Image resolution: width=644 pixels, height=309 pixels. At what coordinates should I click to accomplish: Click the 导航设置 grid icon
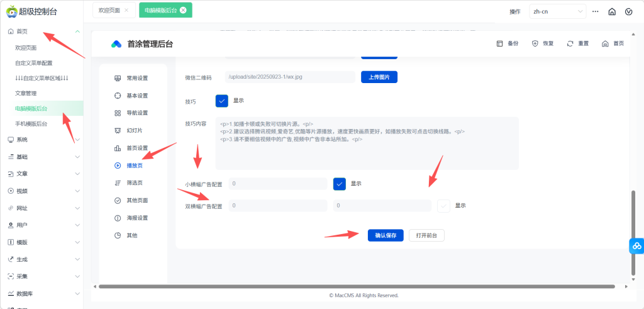click(118, 113)
